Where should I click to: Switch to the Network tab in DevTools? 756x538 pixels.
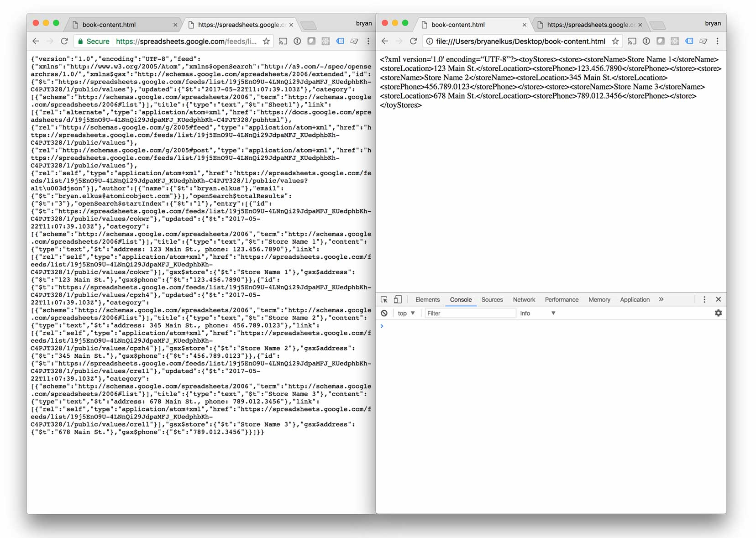click(x=524, y=300)
